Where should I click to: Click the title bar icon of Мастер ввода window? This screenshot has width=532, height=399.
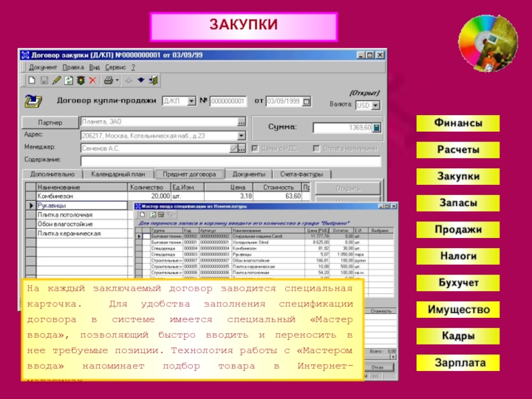[x=138, y=206]
